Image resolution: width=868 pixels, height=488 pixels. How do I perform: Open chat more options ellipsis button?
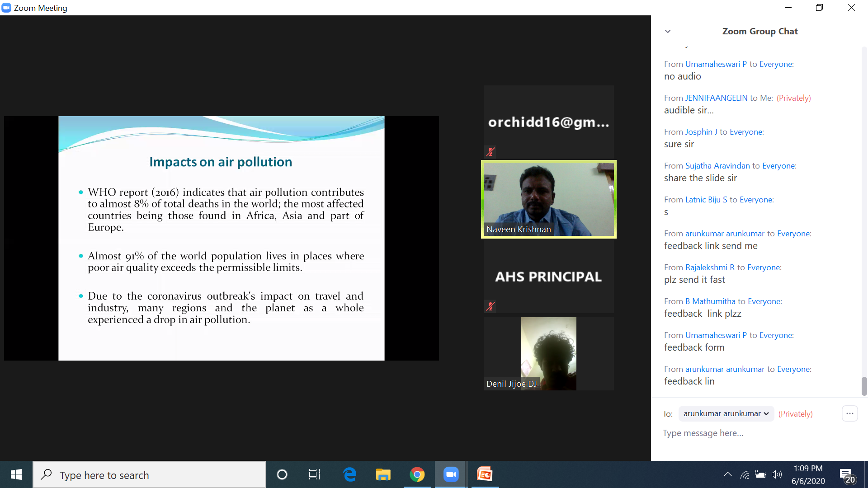(849, 413)
